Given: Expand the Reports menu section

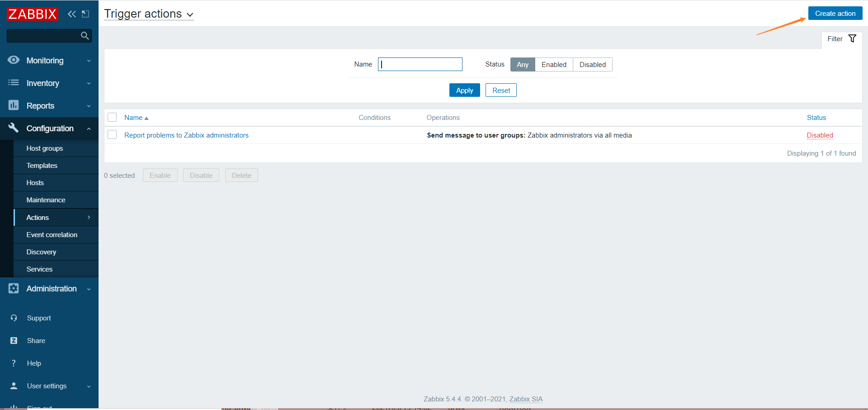Looking at the screenshot, I should pos(89,106).
